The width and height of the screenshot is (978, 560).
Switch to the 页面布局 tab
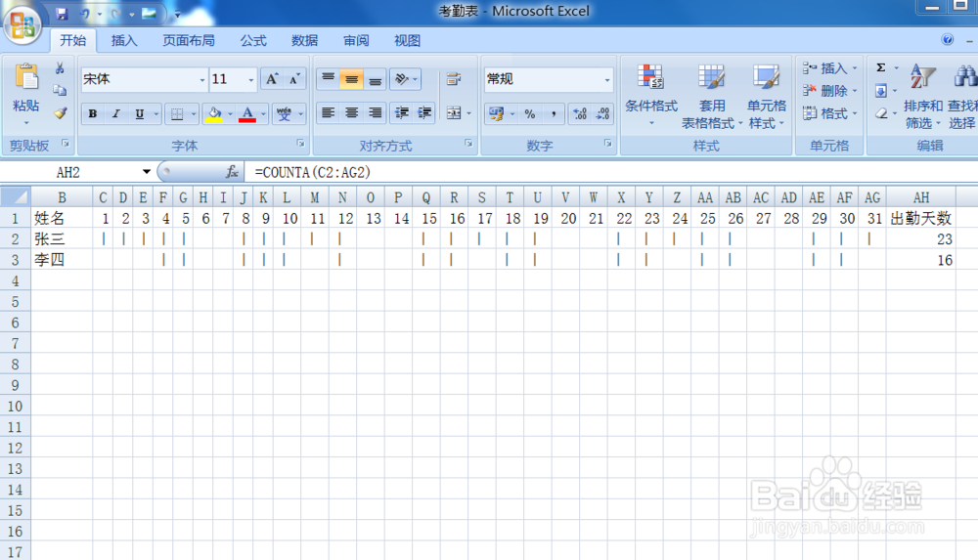click(x=189, y=40)
